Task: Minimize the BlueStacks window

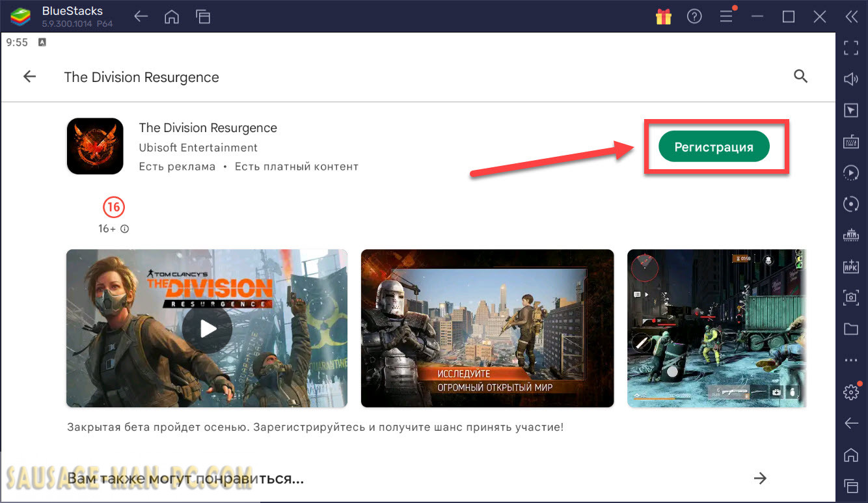Action: pyautogui.click(x=757, y=17)
